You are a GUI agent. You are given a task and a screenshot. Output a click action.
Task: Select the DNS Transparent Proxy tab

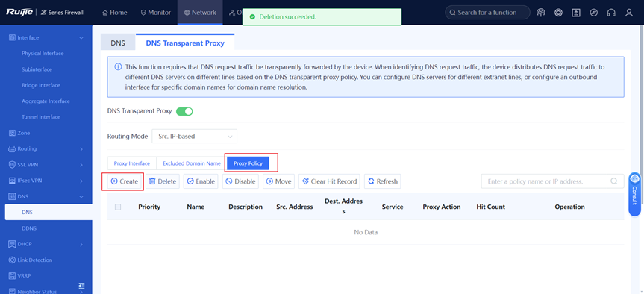tap(185, 43)
